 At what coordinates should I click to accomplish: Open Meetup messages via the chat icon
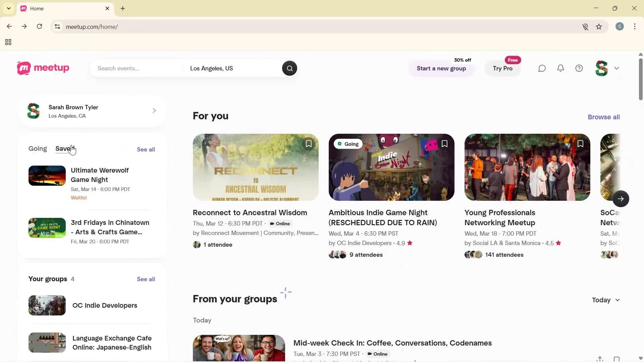click(x=542, y=68)
